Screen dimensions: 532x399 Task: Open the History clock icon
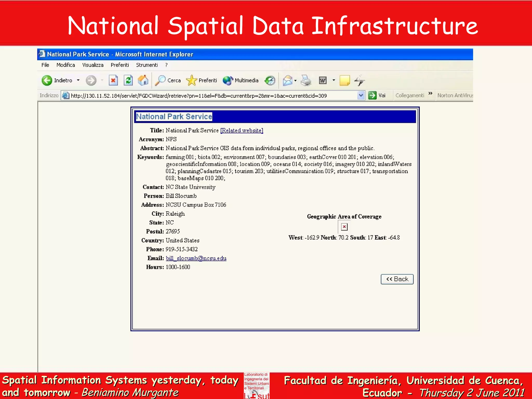coord(270,81)
